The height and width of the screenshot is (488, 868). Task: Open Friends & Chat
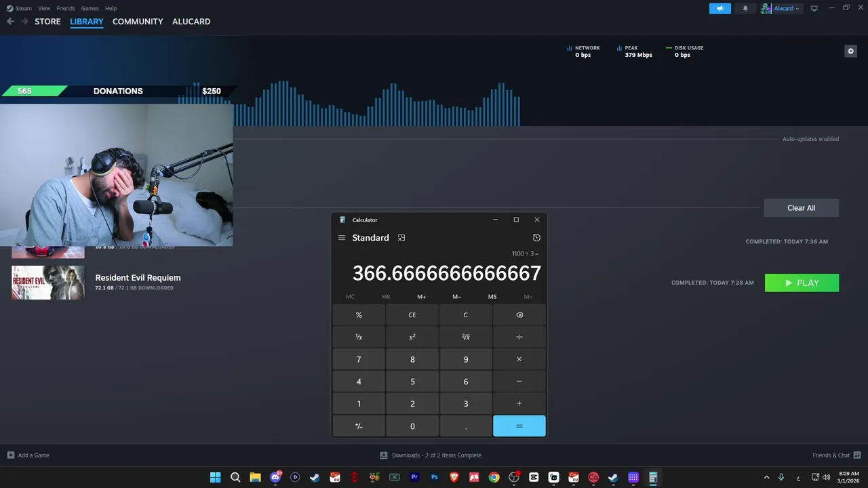(837, 455)
